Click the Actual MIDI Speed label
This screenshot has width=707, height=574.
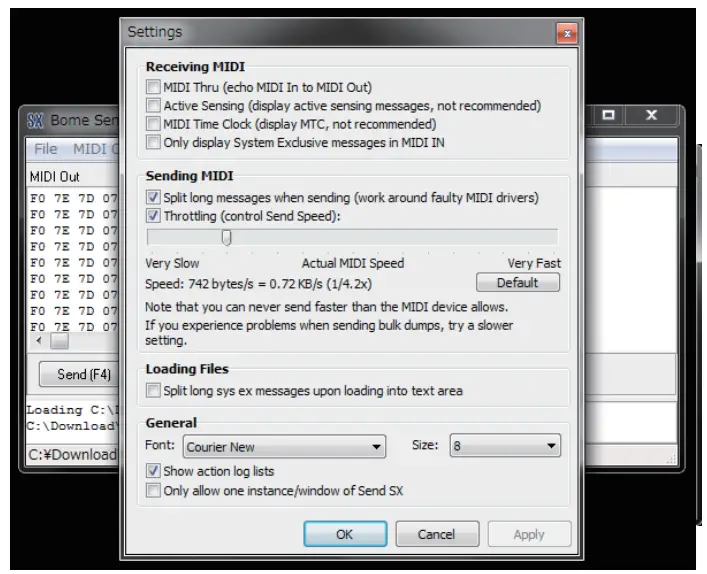click(x=353, y=263)
